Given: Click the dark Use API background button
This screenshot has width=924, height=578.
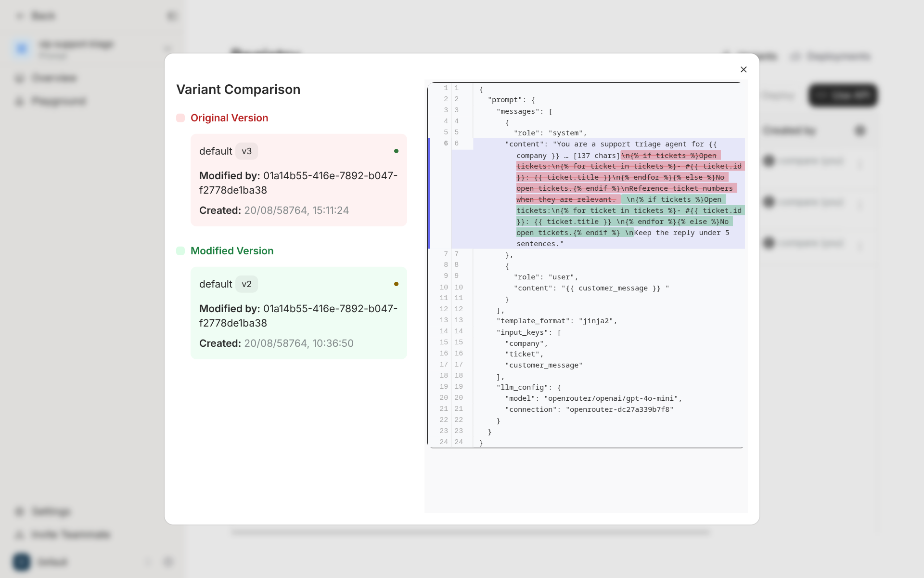Looking at the screenshot, I should click(x=843, y=95).
